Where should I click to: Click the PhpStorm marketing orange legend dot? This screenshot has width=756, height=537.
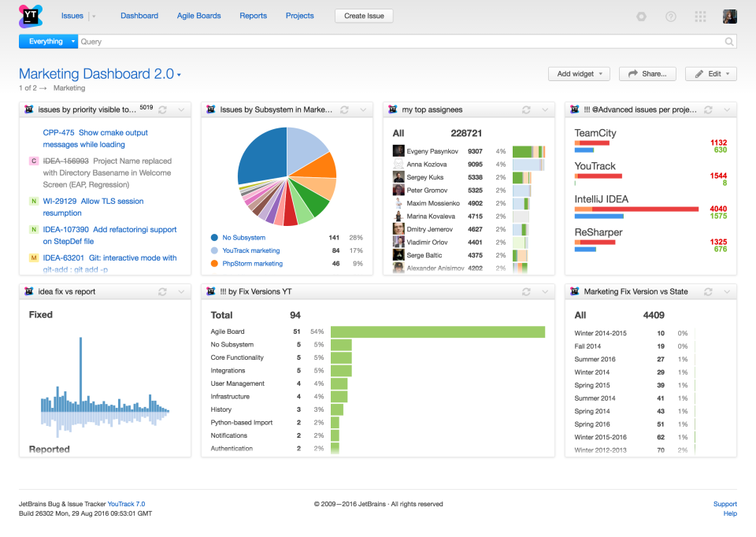214,264
